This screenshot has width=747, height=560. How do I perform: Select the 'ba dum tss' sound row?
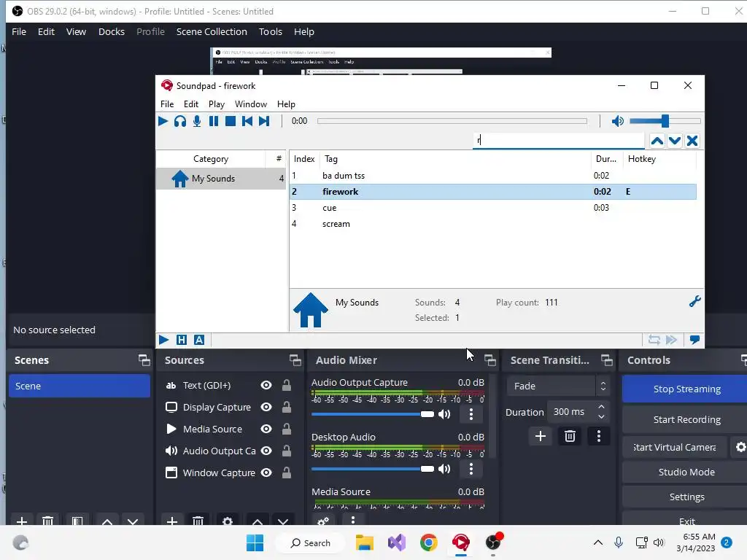click(x=493, y=175)
